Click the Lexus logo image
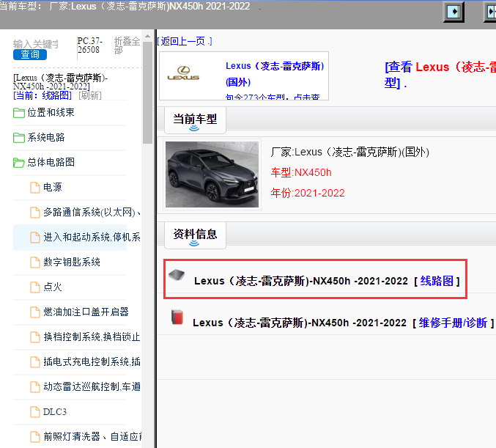Screen dimensions: 496x448 [x=183, y=73]
